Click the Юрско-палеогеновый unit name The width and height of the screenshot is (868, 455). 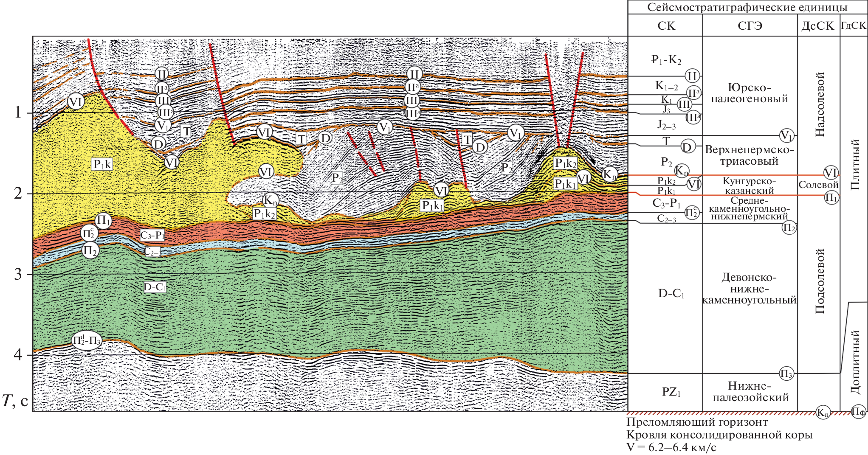[749, 93]
